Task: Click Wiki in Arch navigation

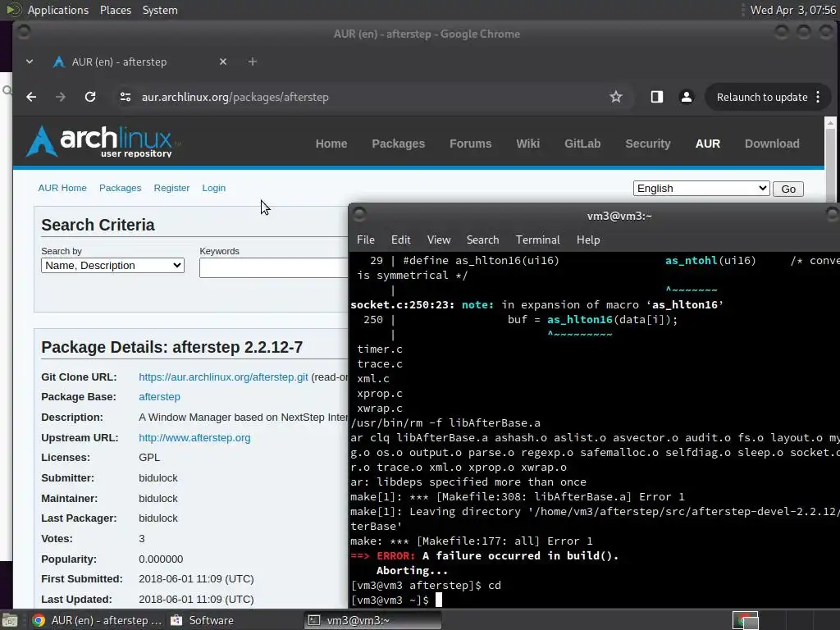Action: click(x=527, y=144)
